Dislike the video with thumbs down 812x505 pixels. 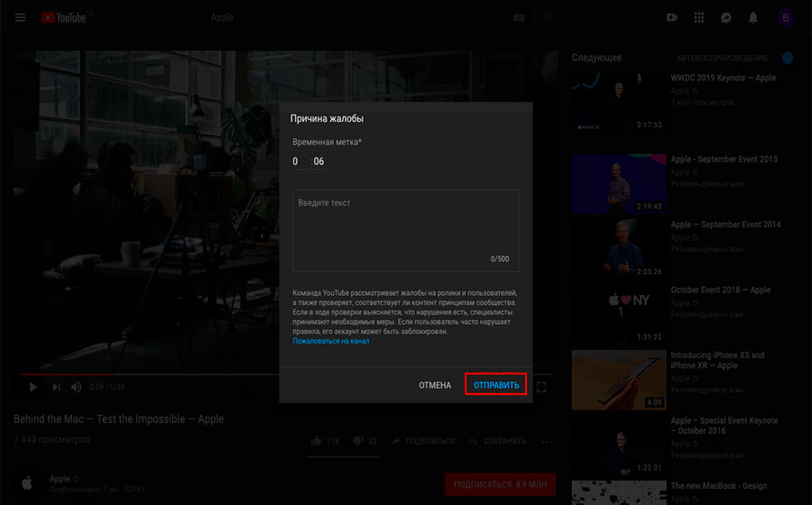point(357,441)
